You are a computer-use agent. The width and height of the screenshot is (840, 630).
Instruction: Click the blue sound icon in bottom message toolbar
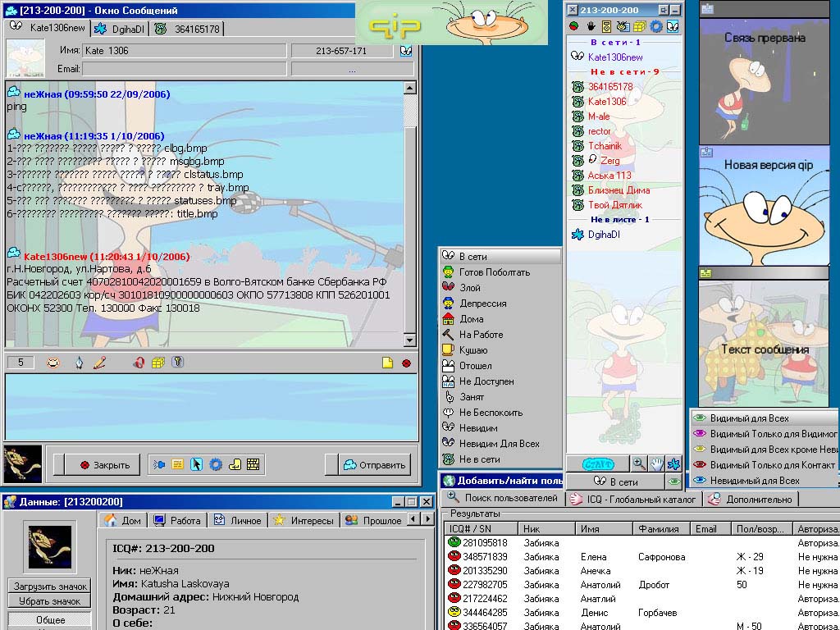click(159, 464)
